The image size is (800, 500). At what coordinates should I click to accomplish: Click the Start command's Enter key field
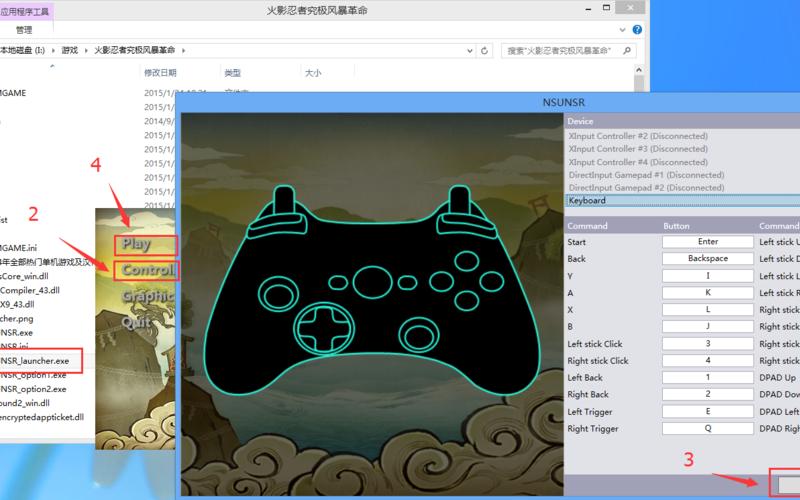[x=708, y=242]
